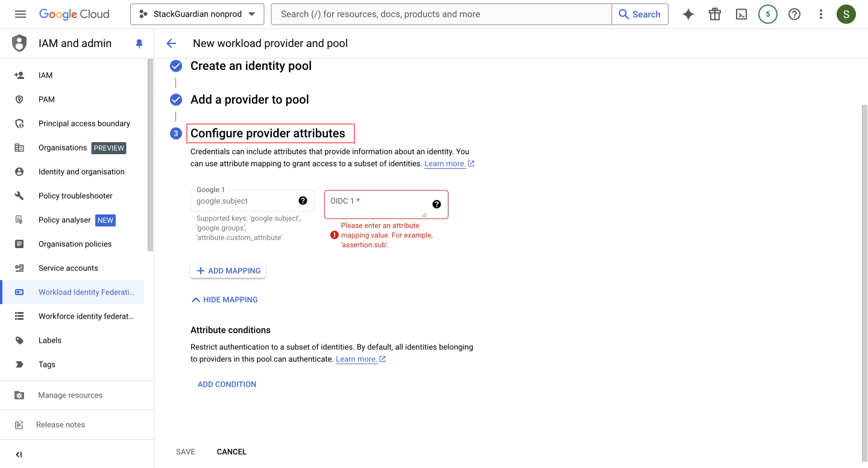Click the back arrow next to page title
Viewport: 868px width, 468px height.
pyautogui.click(x=171, y=43)
